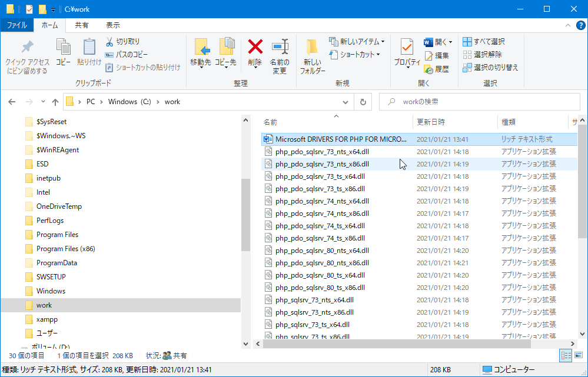Switch to large icons view in status bar
The height and width of the screenshot is (377, 588).
(577, 355)
